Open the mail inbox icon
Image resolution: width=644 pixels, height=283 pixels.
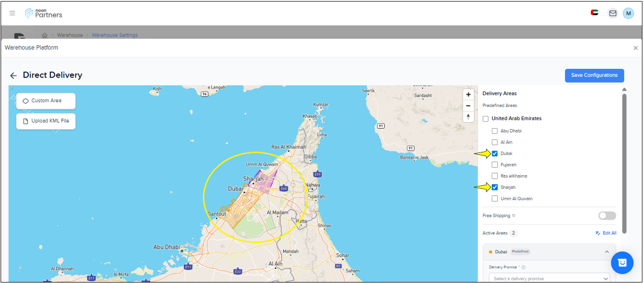point(613,13)
